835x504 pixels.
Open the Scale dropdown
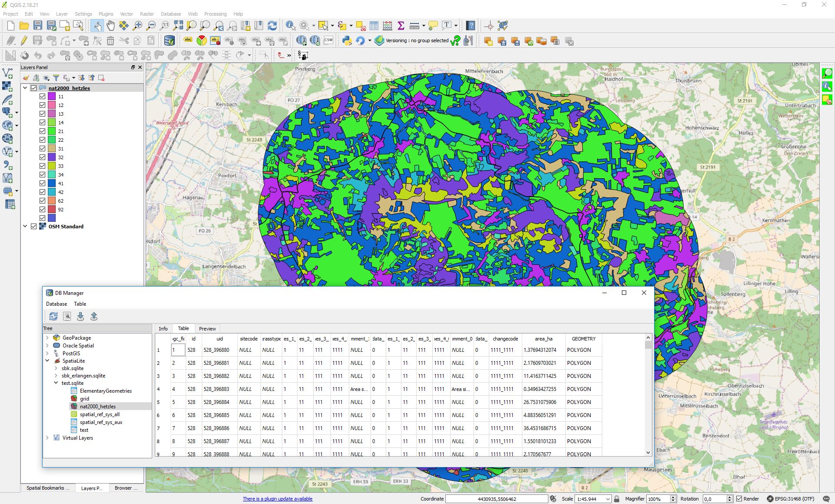tap(607, 499)
